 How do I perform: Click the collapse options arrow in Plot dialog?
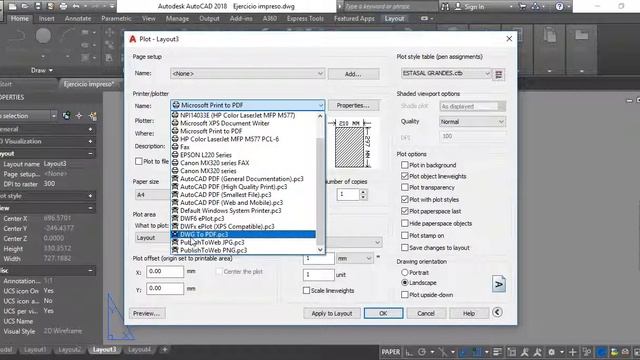click(x=497, y=312)
